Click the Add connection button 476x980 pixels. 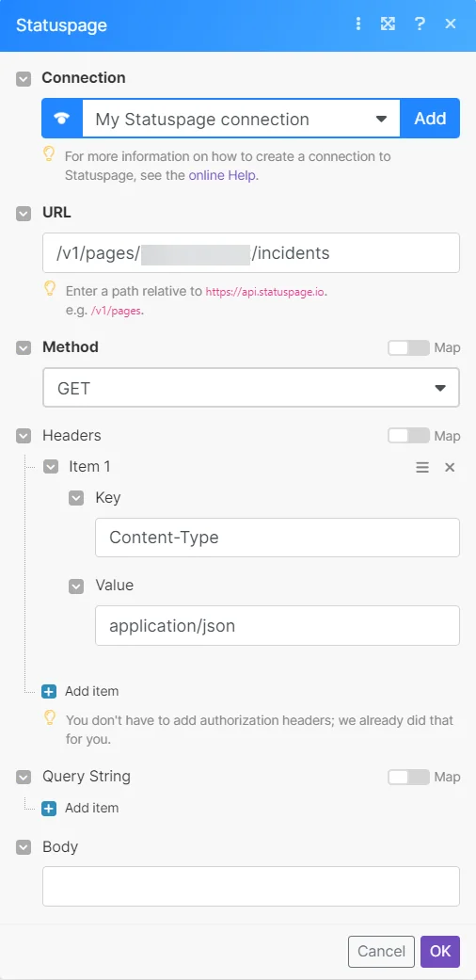431,118
